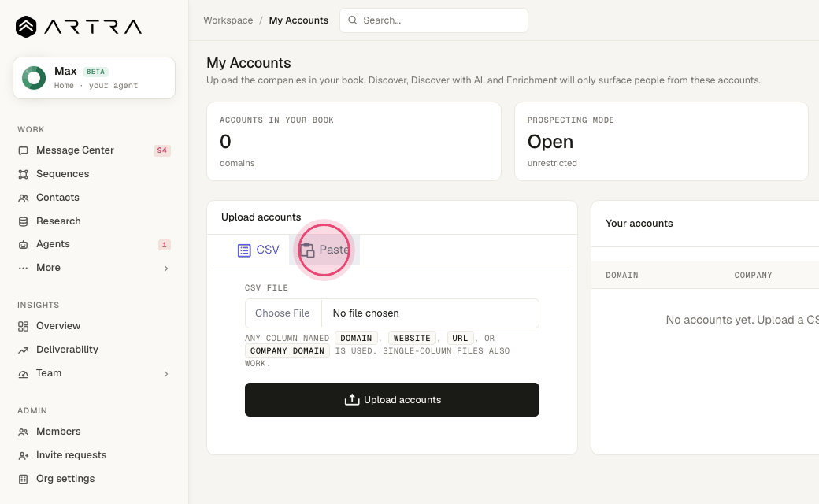Open Research in the sidebar
The image size is (819, 504).
tap(94, 221)
